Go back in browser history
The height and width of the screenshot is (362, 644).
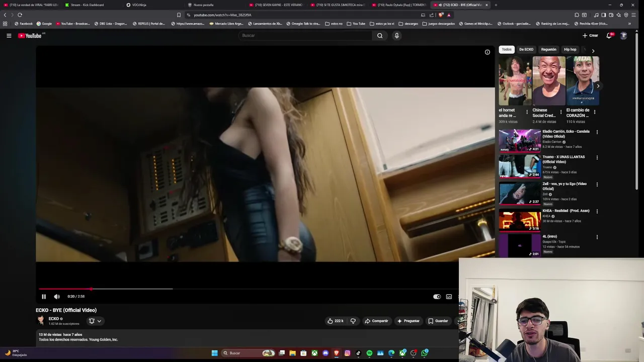pos(5,15)
